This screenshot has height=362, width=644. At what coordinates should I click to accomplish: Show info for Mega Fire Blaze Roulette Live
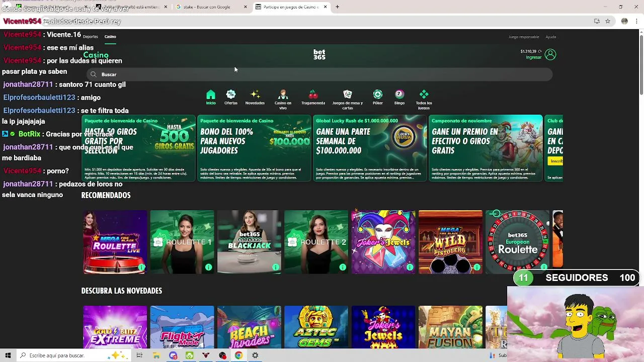(141, 267)
